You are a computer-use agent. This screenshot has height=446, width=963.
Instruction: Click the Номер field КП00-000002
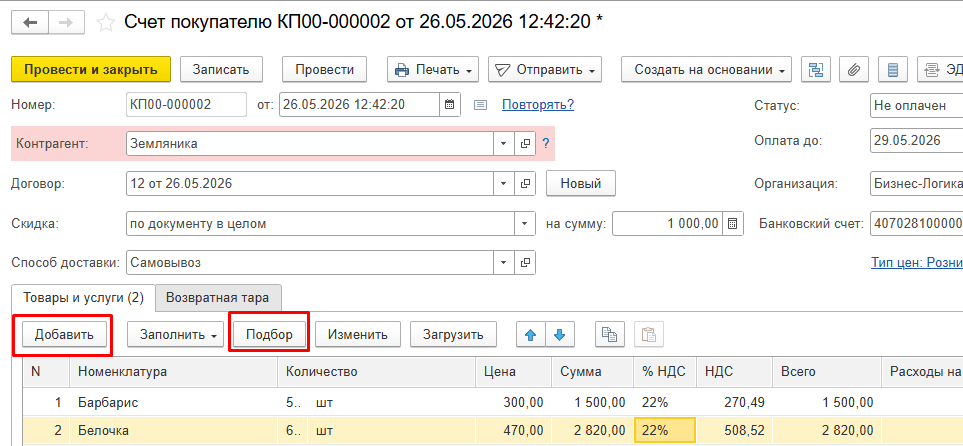point(186,105)
